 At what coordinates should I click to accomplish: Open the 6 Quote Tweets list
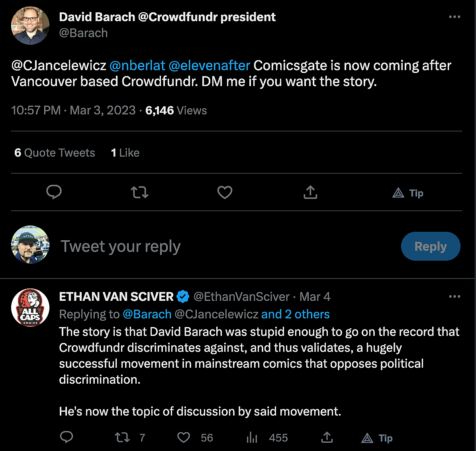(55, 153)
